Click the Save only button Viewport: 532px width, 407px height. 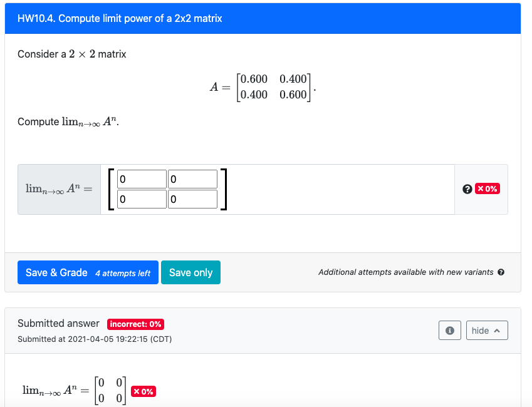coord(190,272)
